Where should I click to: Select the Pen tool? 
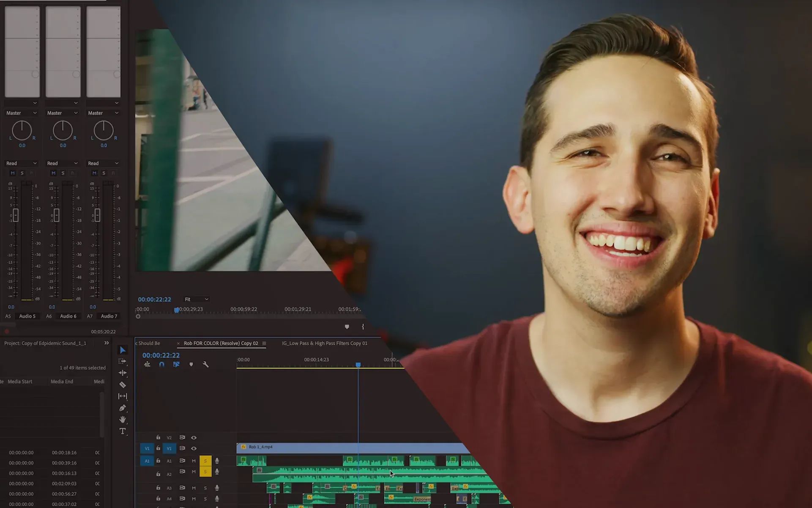(x=123, y=408)
